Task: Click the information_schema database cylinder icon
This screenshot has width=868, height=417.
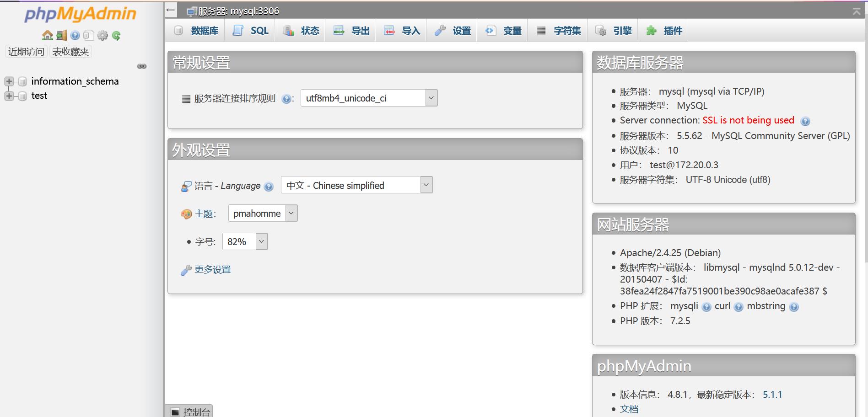Action: 22,82
